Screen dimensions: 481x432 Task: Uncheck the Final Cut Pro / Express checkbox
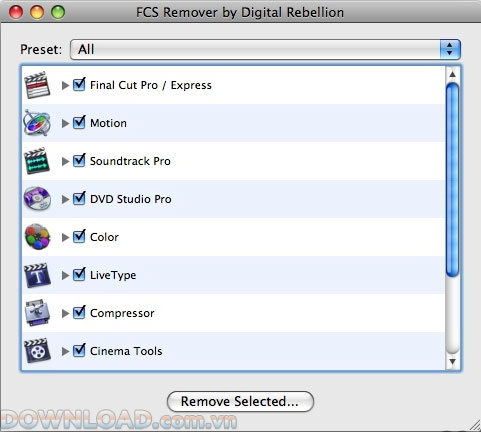79,84
